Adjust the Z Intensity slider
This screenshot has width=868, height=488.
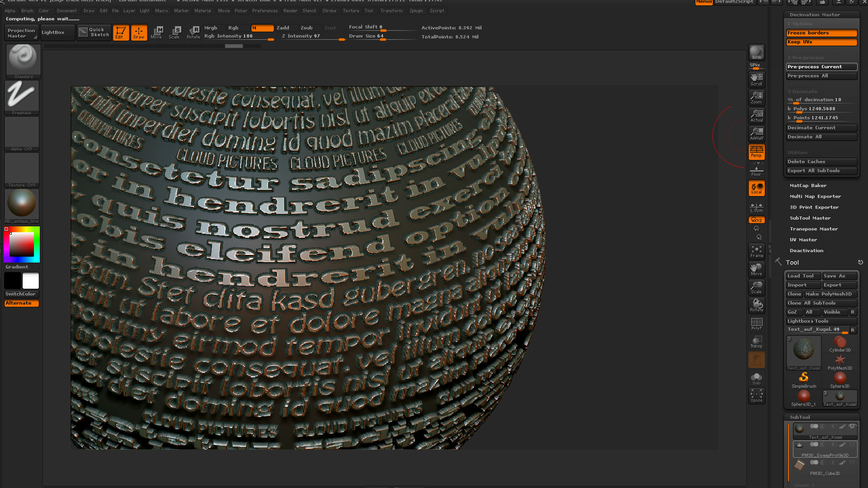[313, 37]
